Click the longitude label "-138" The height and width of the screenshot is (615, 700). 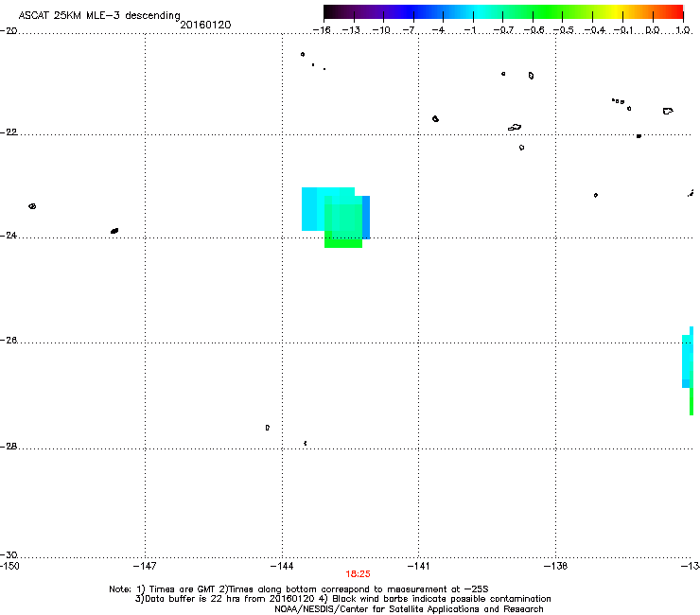pos(556,567)
